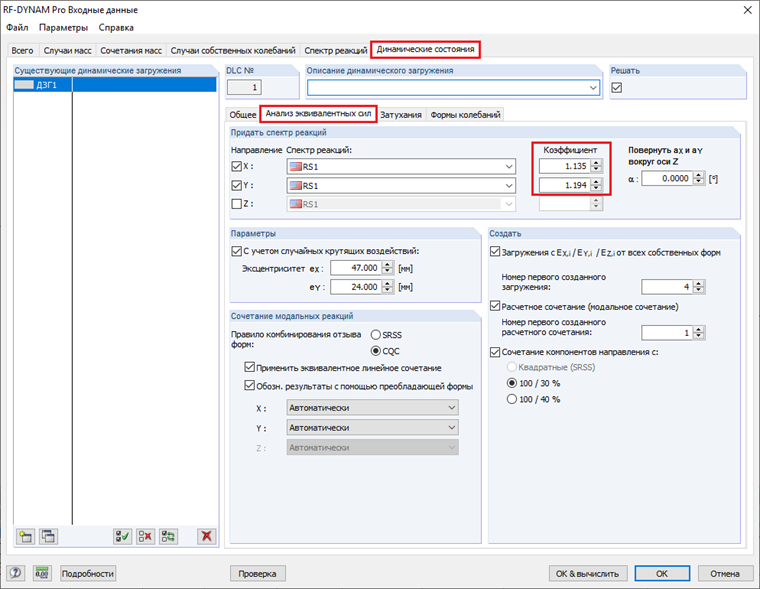The height and width of the screenshot is (589, 760).
Task: Click the rotation angle α field
Action: point(667,178)
